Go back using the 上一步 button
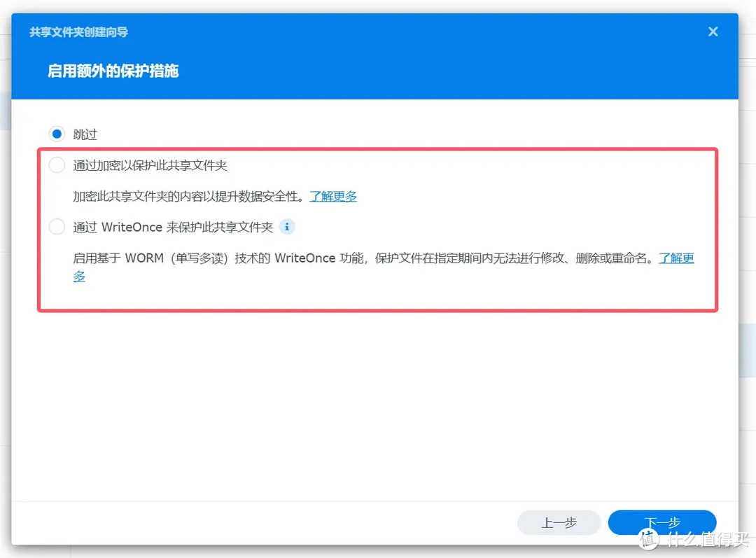Viewport: 756px width, 558px height. 559,522
